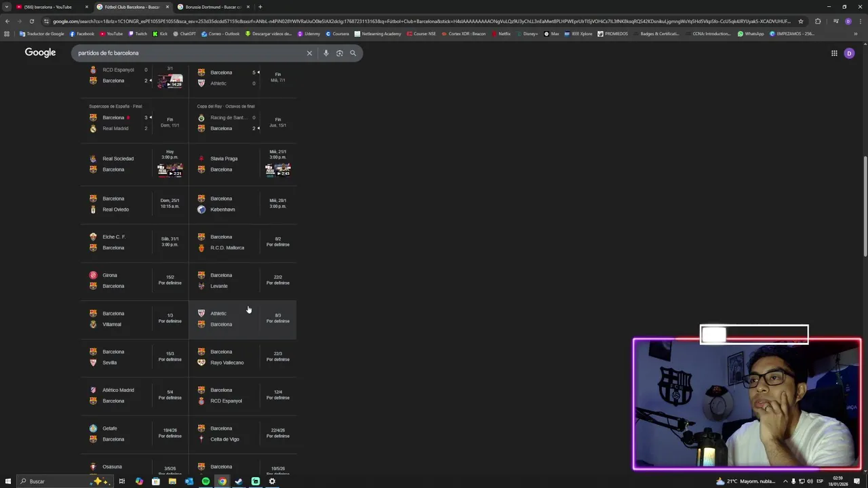Click the address bar URL
This screenshot has height=488, width=868.
pos(420,21)
